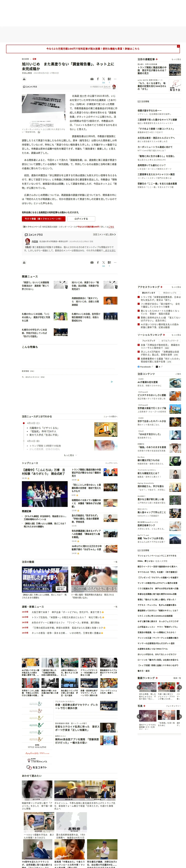This screenshot has height=868, width=186.
Task: Switch to the 読まれています ranking tab
Action: 148,293
